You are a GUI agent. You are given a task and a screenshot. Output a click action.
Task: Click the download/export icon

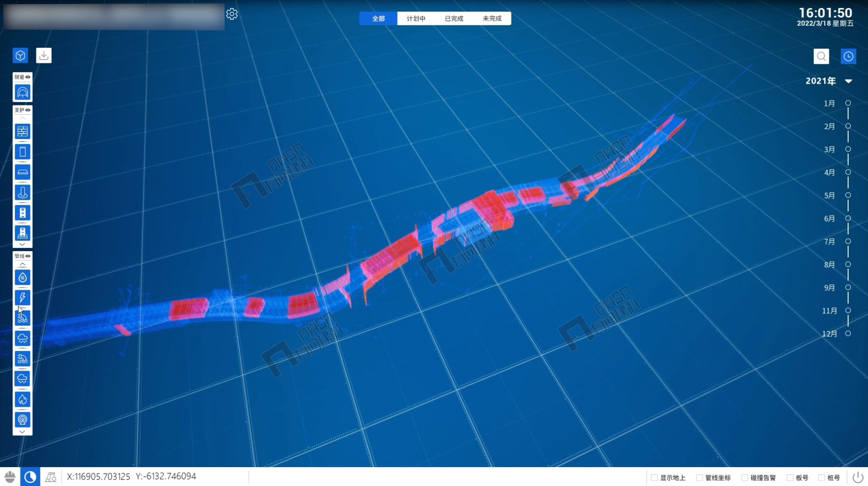(44, 55)
